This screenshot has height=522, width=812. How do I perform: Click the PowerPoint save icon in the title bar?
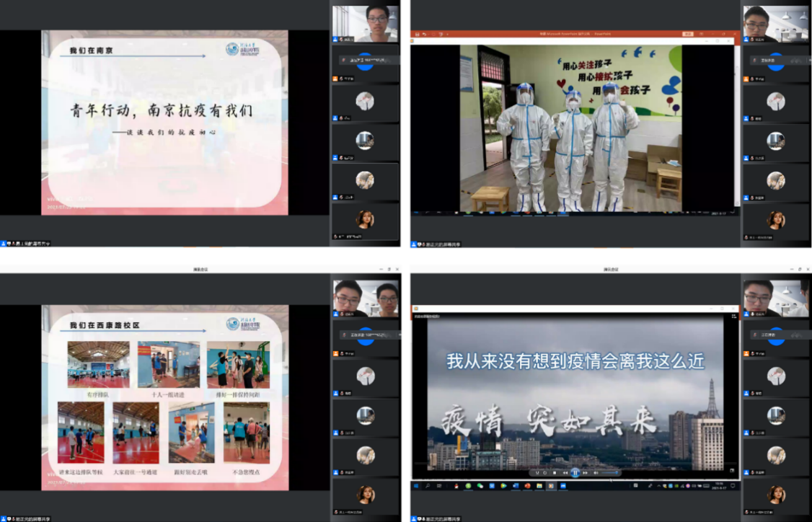416,34
